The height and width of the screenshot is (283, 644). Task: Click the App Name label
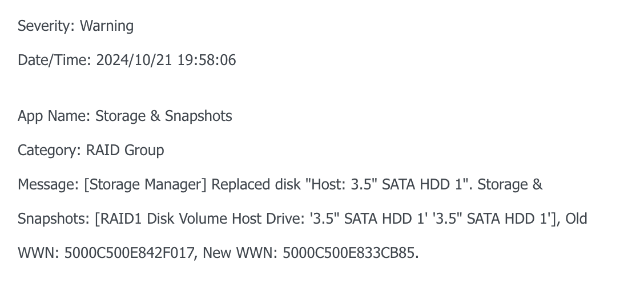54,116
